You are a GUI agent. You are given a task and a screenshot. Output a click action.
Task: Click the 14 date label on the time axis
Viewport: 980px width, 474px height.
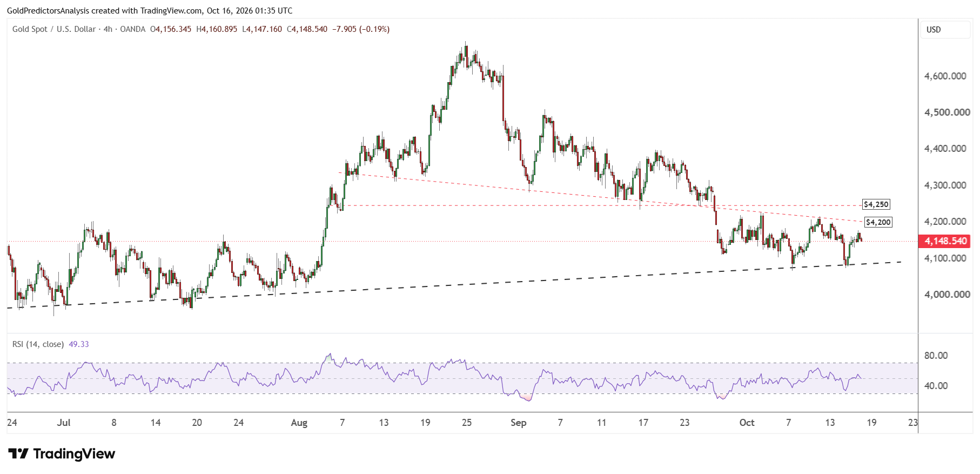pos(156,423)
